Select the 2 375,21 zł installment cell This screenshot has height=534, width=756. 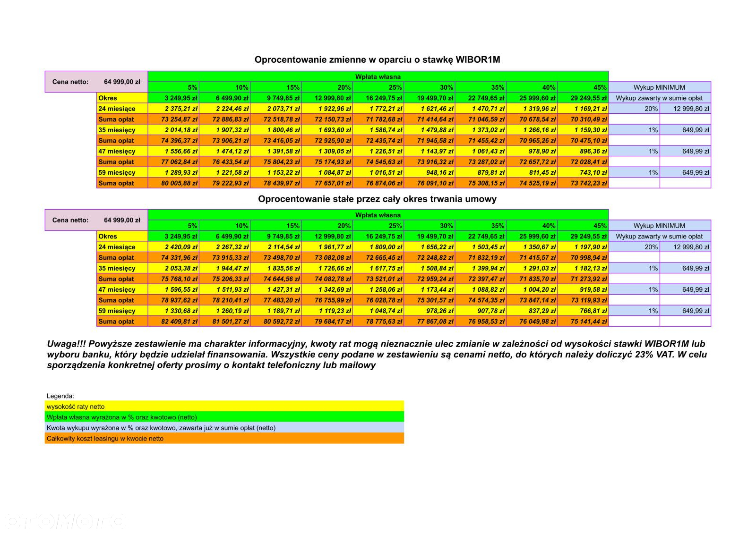click(x=173, y=109)
